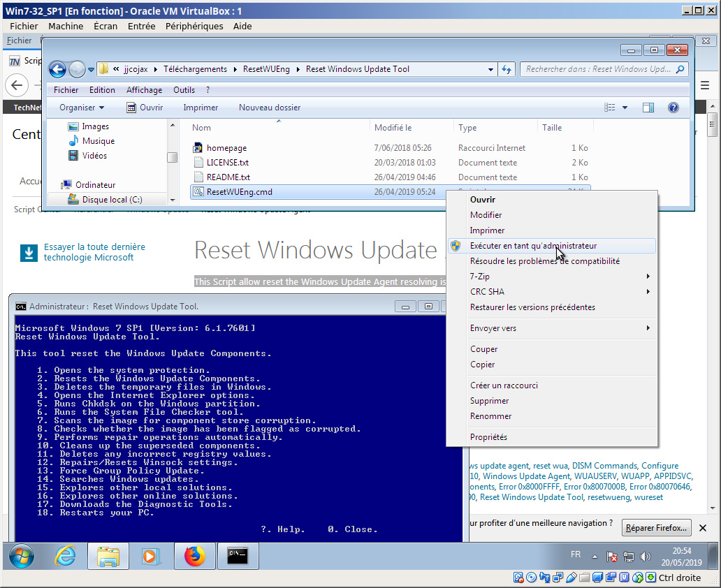The image size is (721, 588).
Task: Open the Périphériques VirtualBox menu
Action: (194, 26)
